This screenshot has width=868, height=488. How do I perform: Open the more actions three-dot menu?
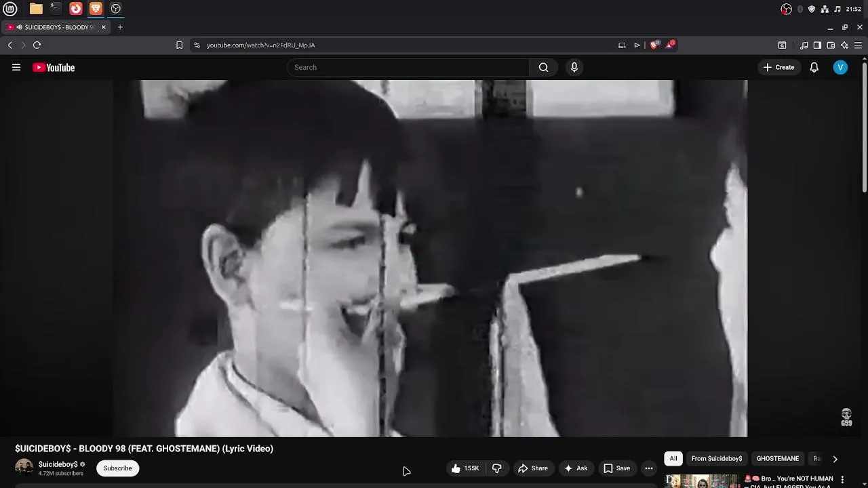[649, 468]
